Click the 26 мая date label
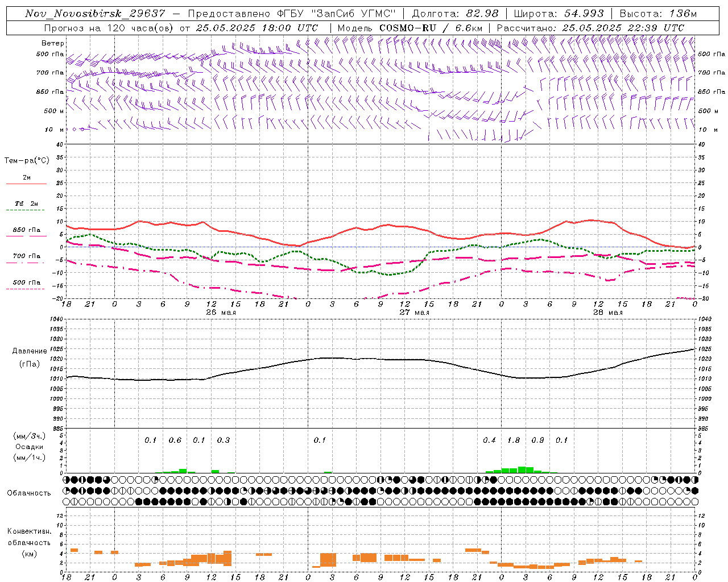The width and height of the screenshot is (728, 582). point(221,313)
